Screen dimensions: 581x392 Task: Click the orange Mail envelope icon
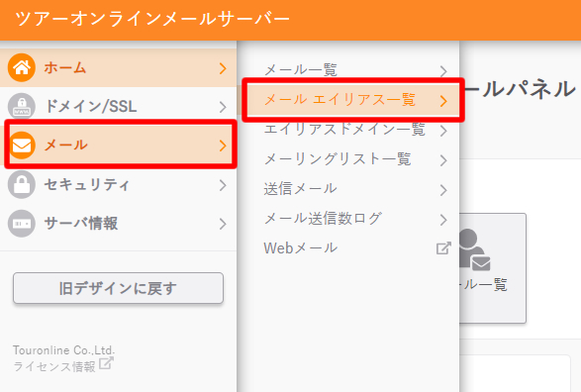pyautogui.click(x=22, y=146)
